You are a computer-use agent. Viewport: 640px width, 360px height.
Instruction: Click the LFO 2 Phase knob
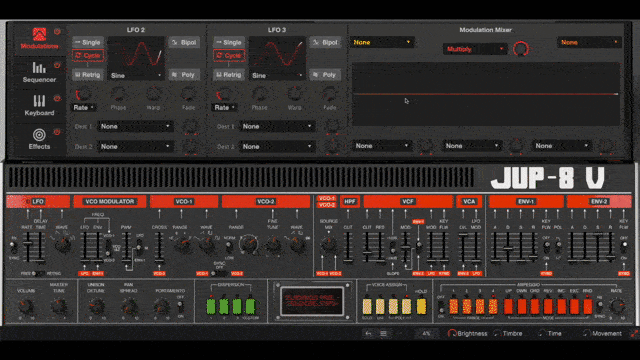point(118,94)
